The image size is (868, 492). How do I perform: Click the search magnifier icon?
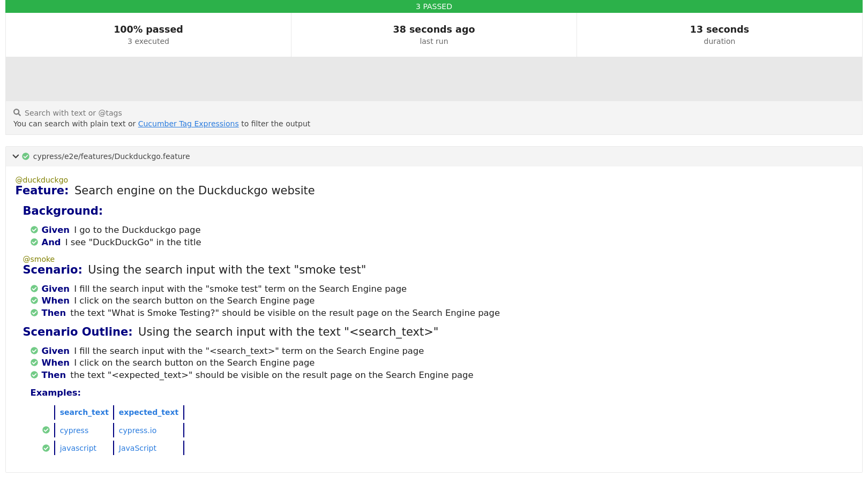pyautogui.click(x=17, y=112)
